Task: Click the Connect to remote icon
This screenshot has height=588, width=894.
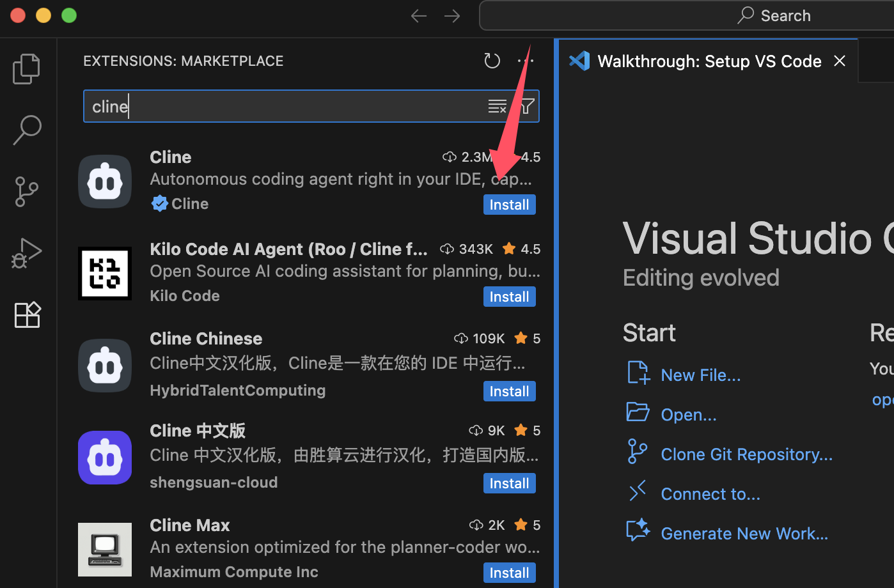Action: [x=638, y=491]
